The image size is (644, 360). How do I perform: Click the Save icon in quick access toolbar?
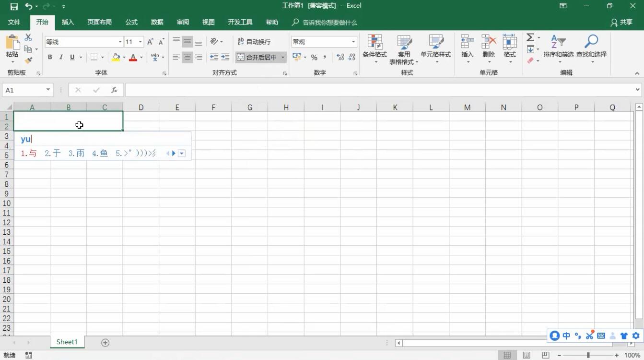[x=14, y=6]
